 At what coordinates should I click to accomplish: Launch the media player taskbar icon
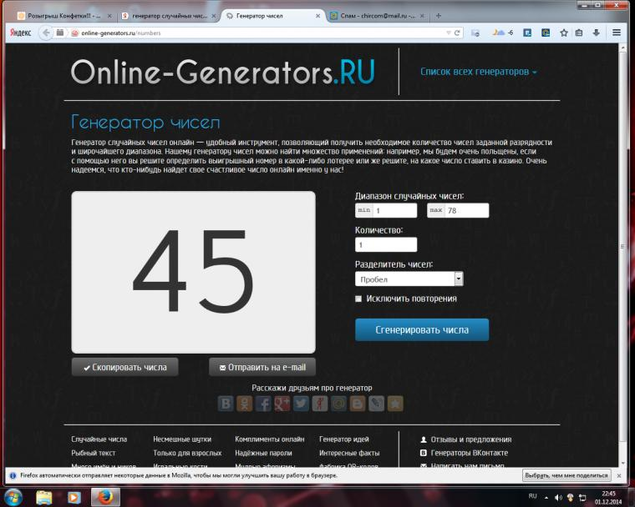pyautogui.click(x=74, y=497)
